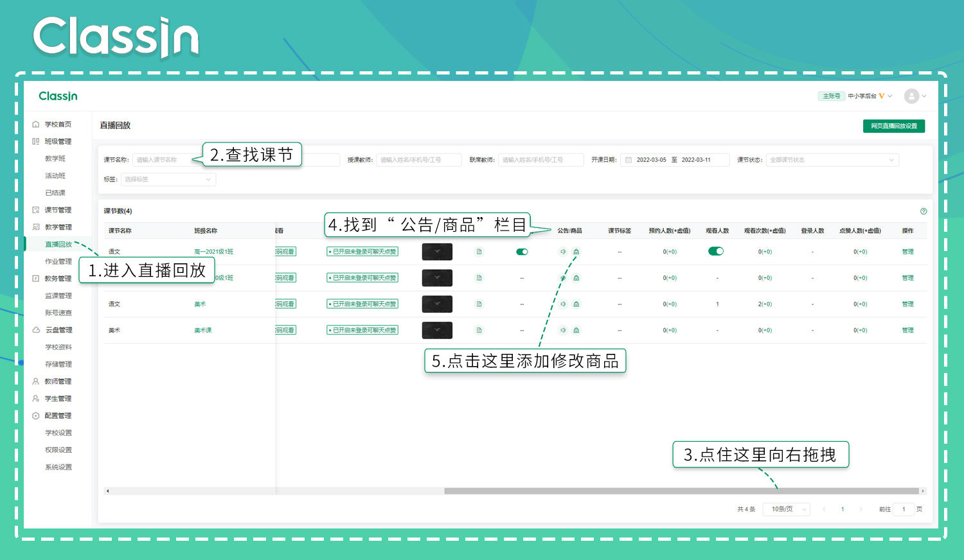
Task: Click the document icon in the 美术课 row
Action: pyautogui.click(x=479, y=330)
